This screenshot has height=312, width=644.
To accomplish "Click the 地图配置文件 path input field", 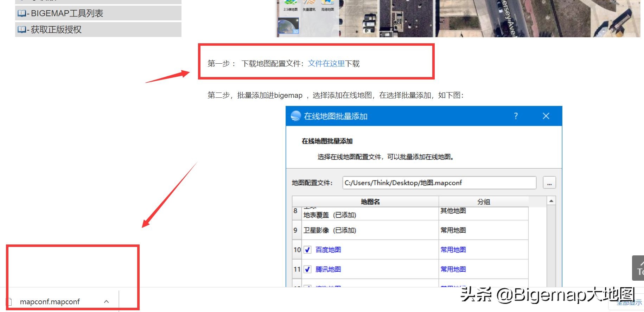I will click(x=439, y=183).
